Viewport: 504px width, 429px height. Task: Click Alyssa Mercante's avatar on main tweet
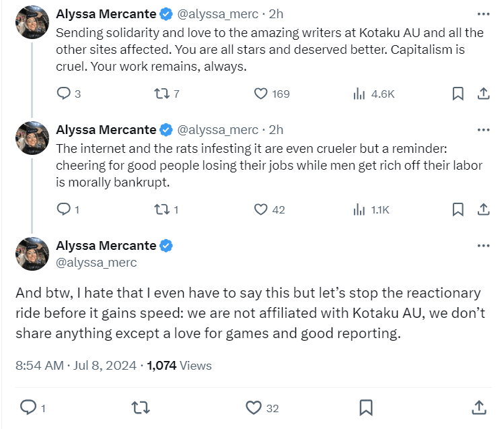click(32, 253)
